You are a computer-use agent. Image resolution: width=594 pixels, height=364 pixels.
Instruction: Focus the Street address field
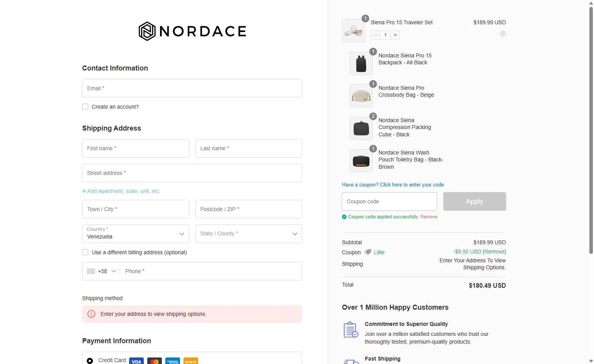pyautogui.click(x=192, y=173)
